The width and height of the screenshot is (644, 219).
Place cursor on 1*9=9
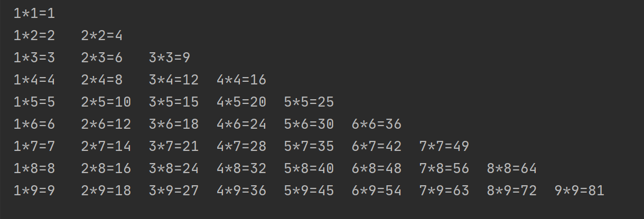(x=34, y=191)
